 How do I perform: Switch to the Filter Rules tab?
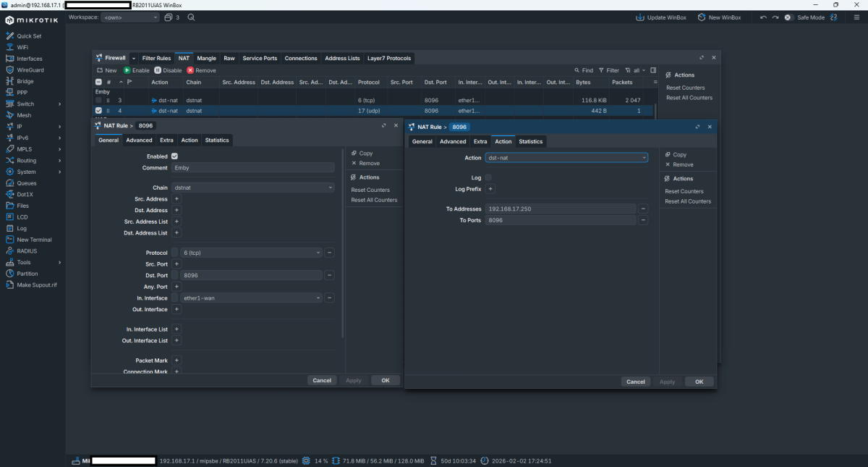156,58
